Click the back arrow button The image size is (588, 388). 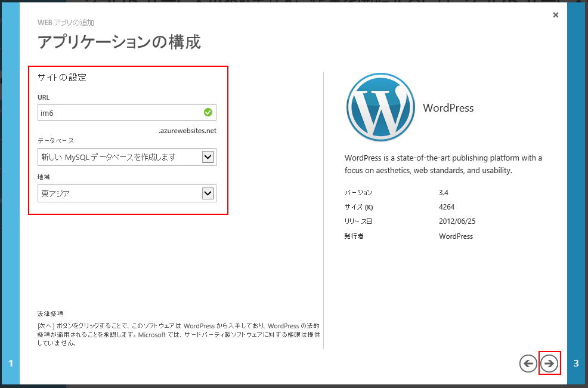click(528, 364)
